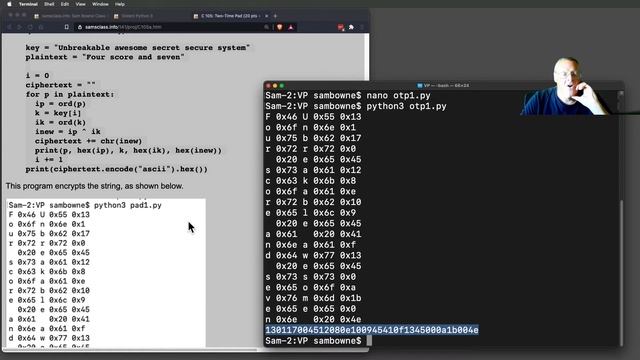The width and height of the screenshot is (640, 360).
Task: Open the Edit menu
Action: point(64,4)
